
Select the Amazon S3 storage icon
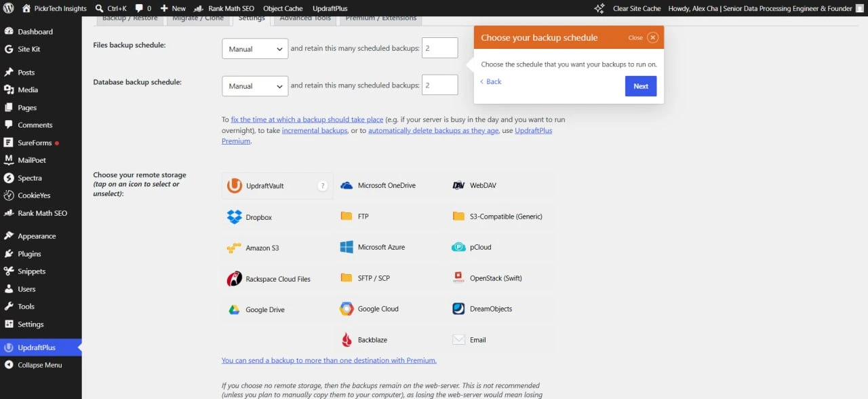click(x=234, y=248)
